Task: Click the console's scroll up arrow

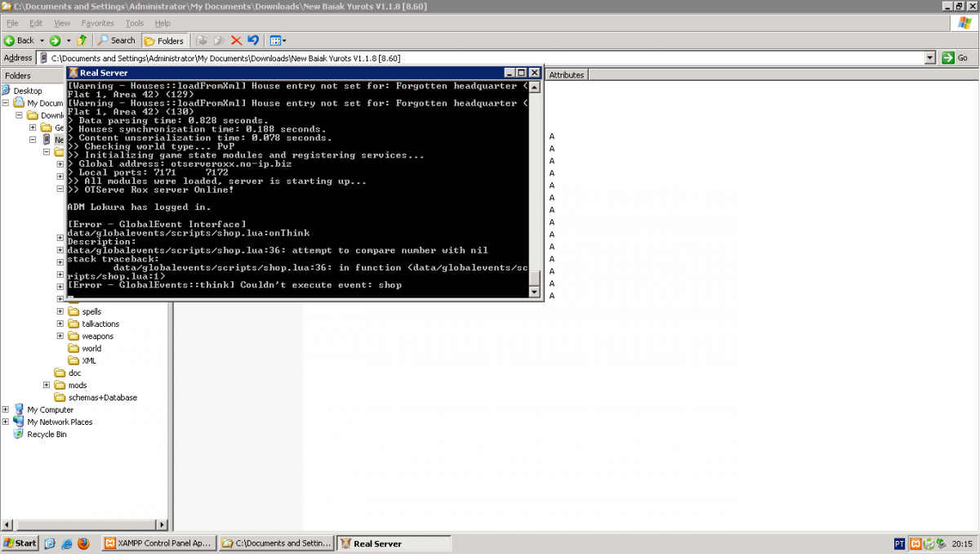Action: [534, 86]
